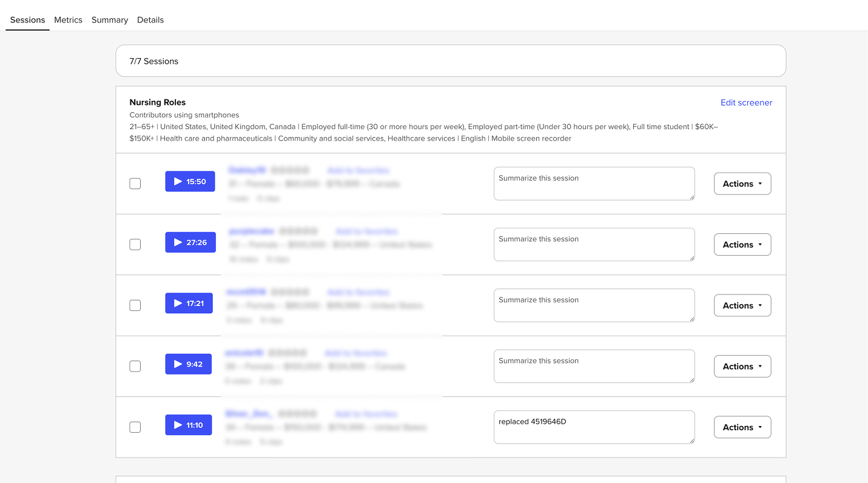Start the 17:21 session playback

189,303
